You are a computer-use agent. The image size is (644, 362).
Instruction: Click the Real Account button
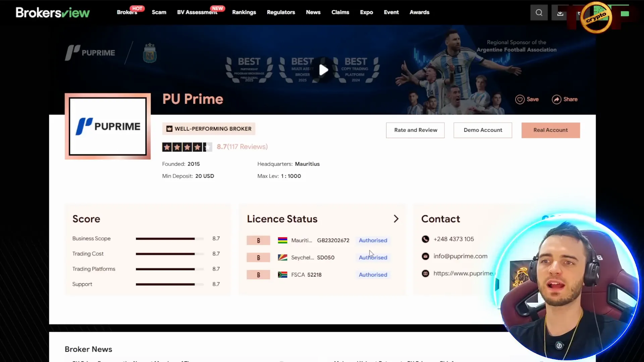pos(551,130)
